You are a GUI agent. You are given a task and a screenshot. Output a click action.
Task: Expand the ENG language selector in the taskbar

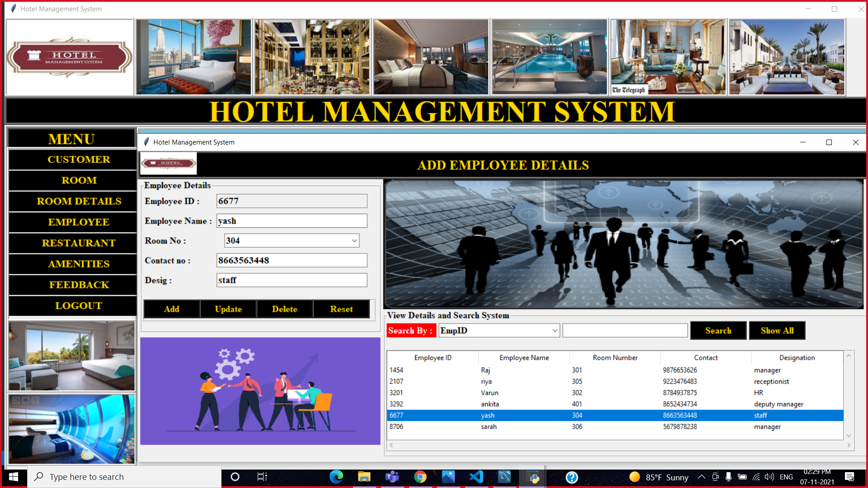point(787,477)
